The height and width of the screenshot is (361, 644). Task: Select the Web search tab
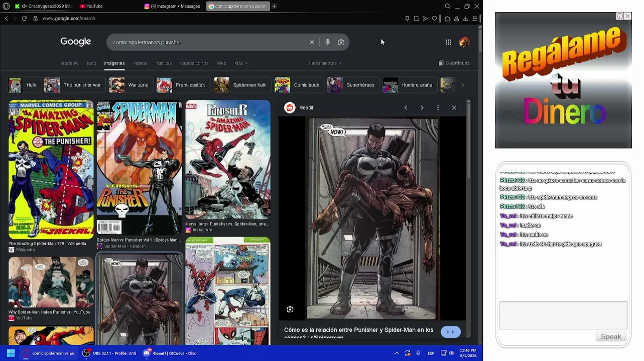click(x=221, y=63)
